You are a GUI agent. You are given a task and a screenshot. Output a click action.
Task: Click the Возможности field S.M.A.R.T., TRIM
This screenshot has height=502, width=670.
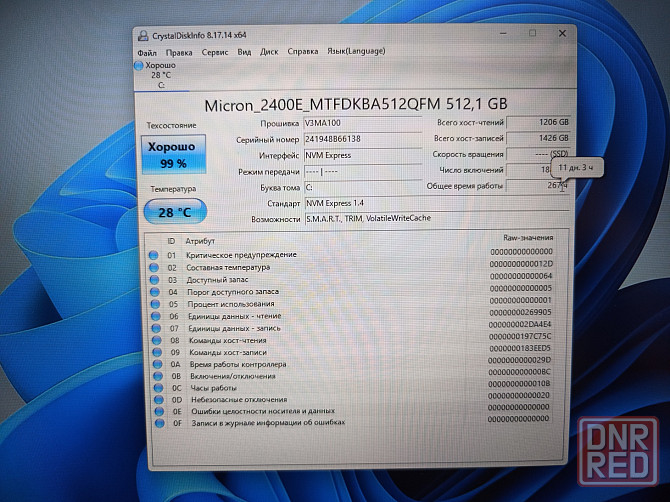[437, 219]
